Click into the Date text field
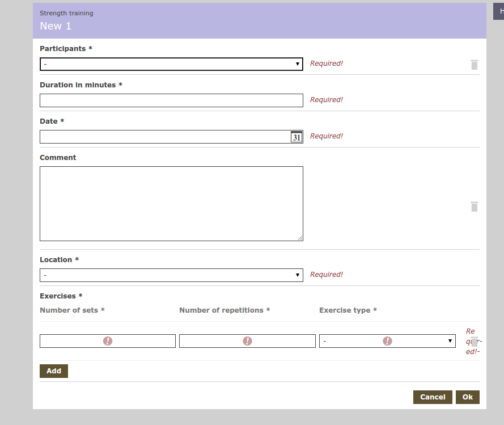This screenshot has height=425, width=504. point(164,137)
